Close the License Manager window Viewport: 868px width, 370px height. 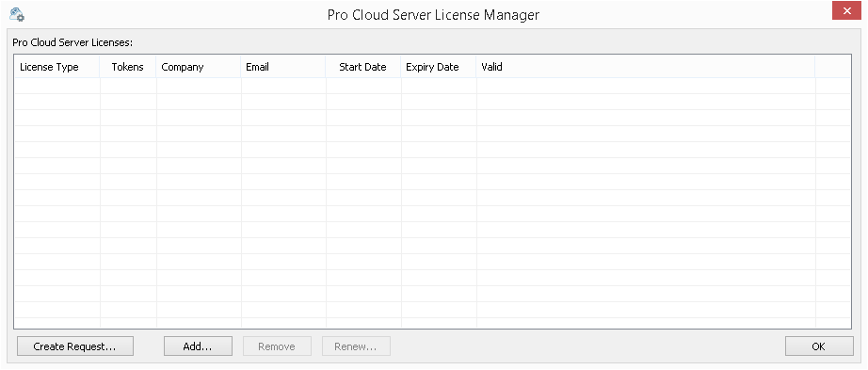tap(846, 11)
